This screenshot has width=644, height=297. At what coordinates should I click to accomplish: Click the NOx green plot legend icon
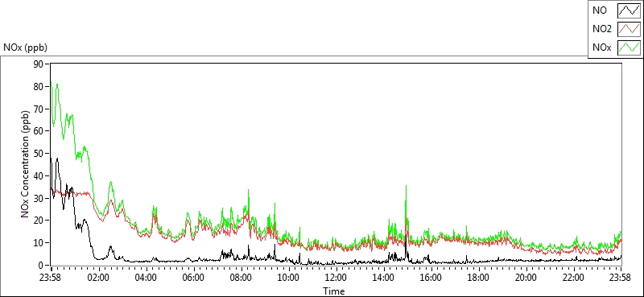[x=629, y=47]
